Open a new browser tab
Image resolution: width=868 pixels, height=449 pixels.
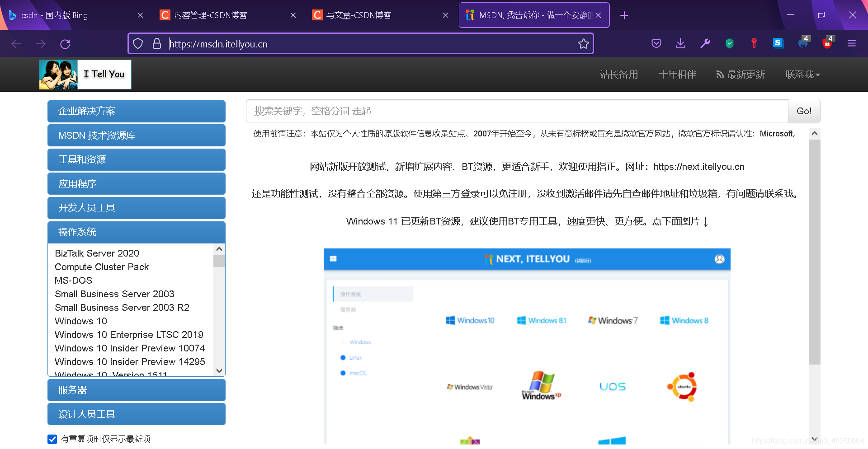[x=624, y=15]
